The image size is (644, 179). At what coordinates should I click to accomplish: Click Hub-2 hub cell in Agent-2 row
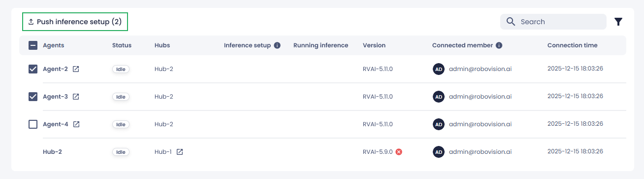point(164,69)
